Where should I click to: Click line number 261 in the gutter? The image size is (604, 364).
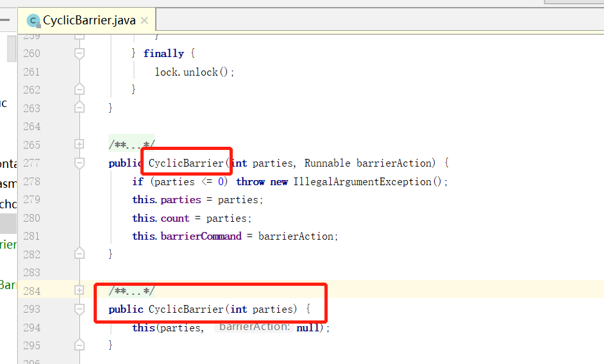[31, 72]
